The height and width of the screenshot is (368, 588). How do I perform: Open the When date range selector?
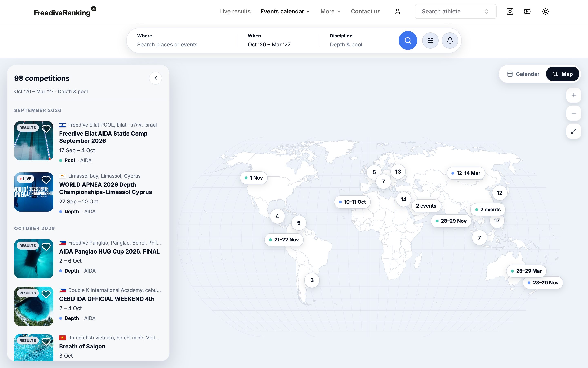coord(278,40)
